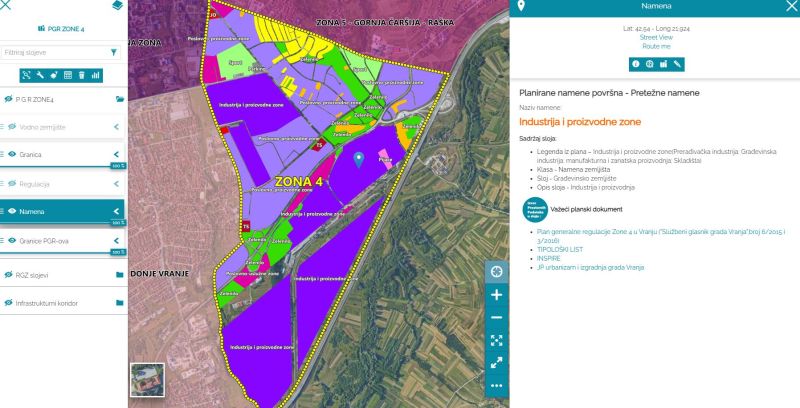Click the zoom-to-extent arrows icon

(x=497, y=341)
